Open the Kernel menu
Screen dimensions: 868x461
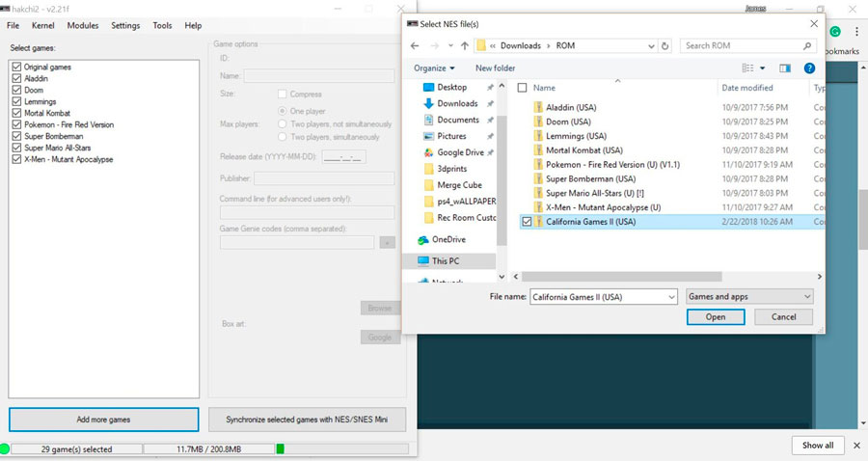(x=42, y=25)
